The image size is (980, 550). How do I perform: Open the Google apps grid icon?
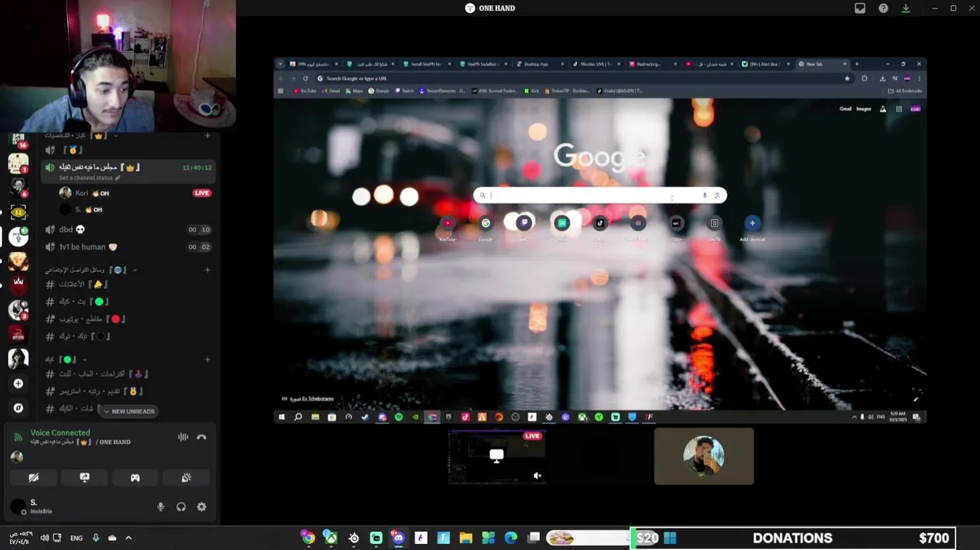[899, 108]
